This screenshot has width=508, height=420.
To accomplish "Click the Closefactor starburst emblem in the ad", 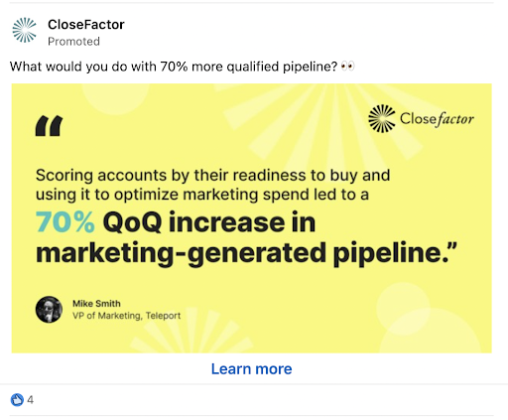I will [x=382, y=119].
